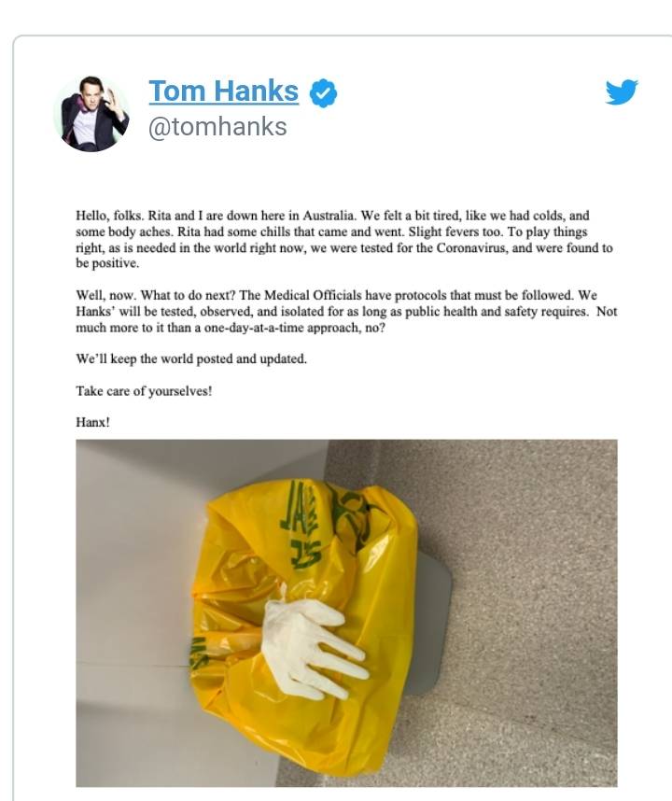672x801 pixels.
Task: Open the Tom Hanks display name link
Action: pos(224,91)
